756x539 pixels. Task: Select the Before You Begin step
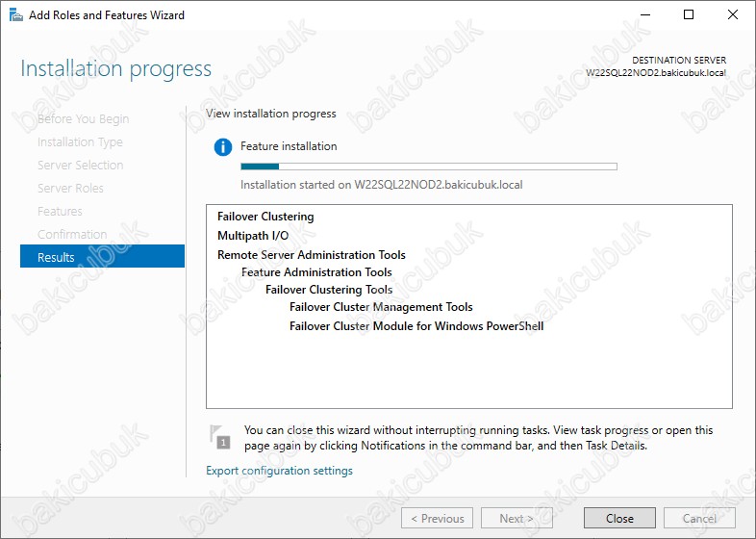pyautogui.click(x=83, y=118)
